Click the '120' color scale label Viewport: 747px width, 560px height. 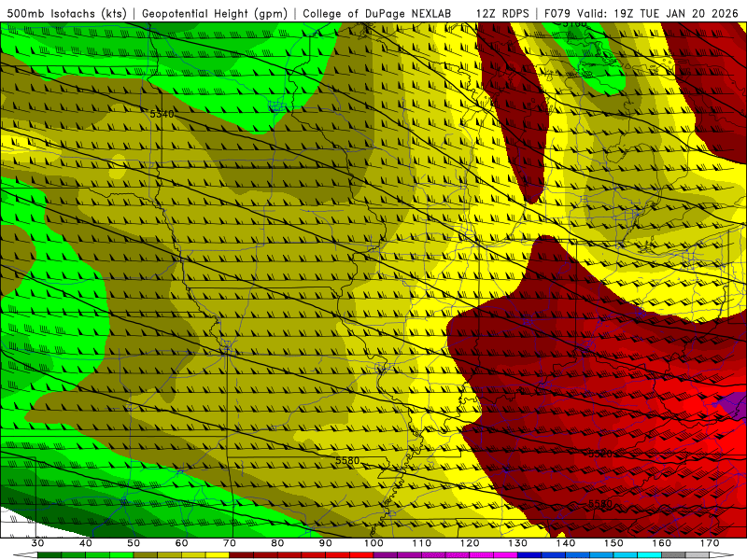pos(470,543)
